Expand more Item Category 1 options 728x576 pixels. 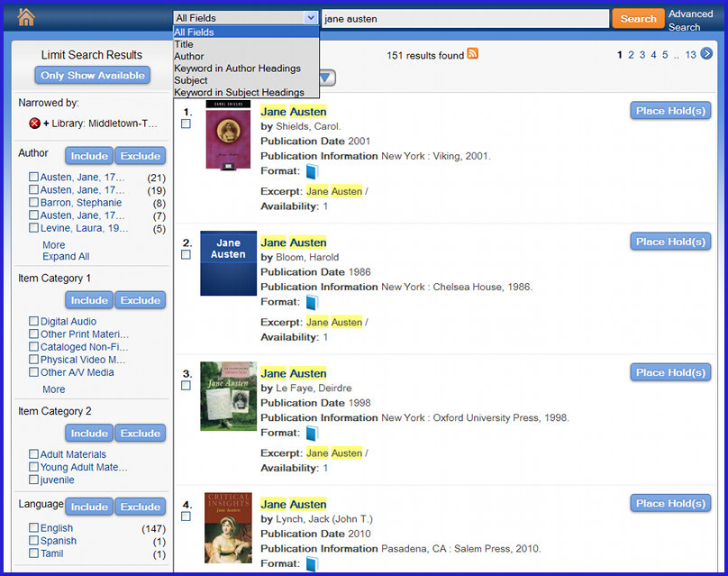pyautogui.click(x=54, y=389)
